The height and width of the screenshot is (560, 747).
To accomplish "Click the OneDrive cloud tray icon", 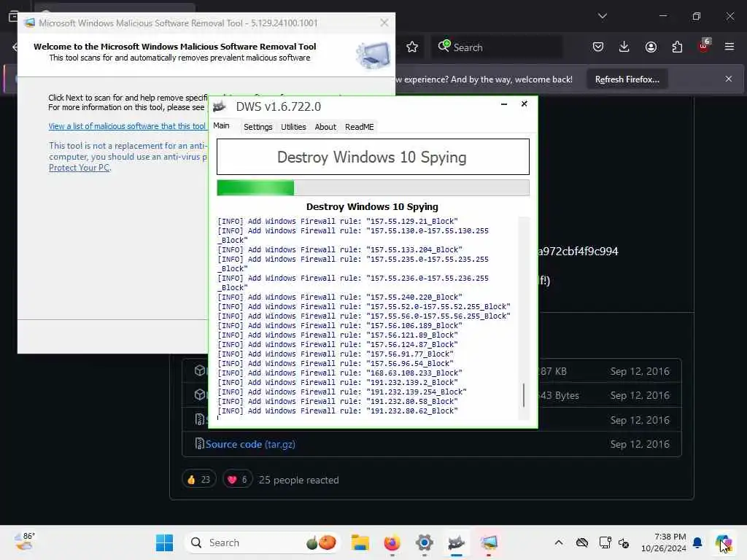I will click(581, 542).
